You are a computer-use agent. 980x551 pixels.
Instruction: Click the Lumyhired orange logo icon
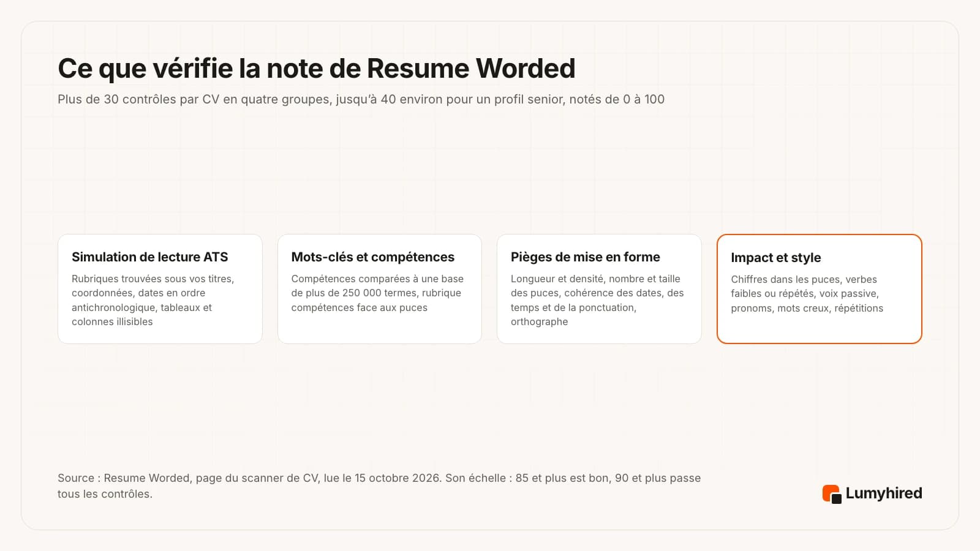832,494
